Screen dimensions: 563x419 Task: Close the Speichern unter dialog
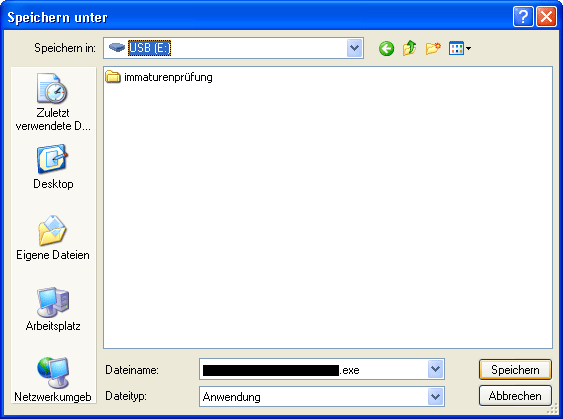tap(546, 17)
